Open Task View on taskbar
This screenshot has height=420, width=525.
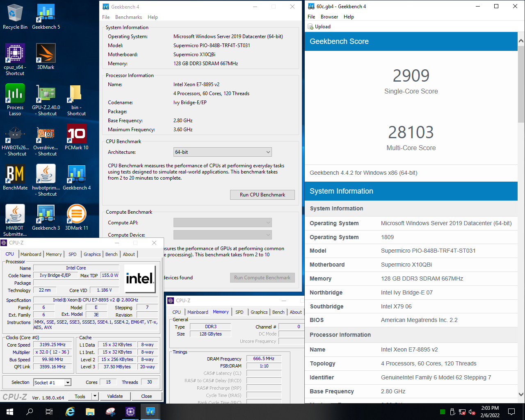pos(49,412)
